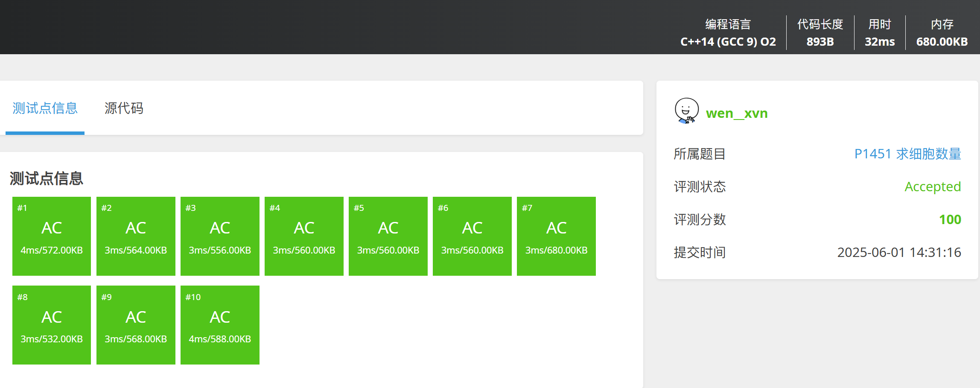
Task: Open the wen__xvn user profile link
Action: point(737,113)
